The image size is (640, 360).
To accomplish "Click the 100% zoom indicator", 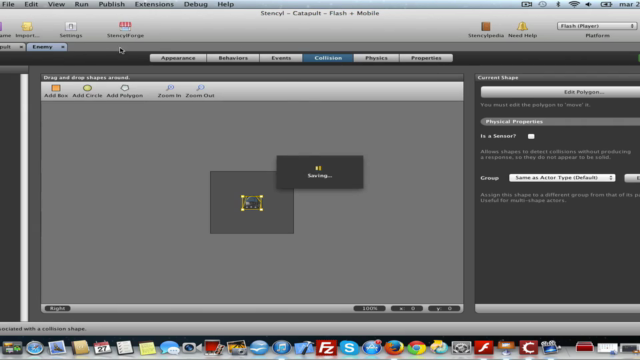I will click(369, 309).
